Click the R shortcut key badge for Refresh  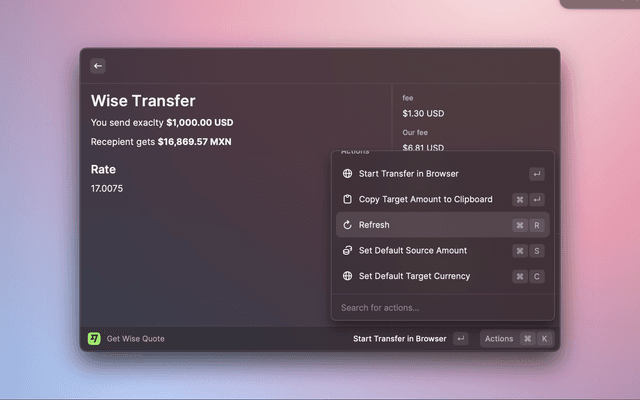click(x=537, y=225)
